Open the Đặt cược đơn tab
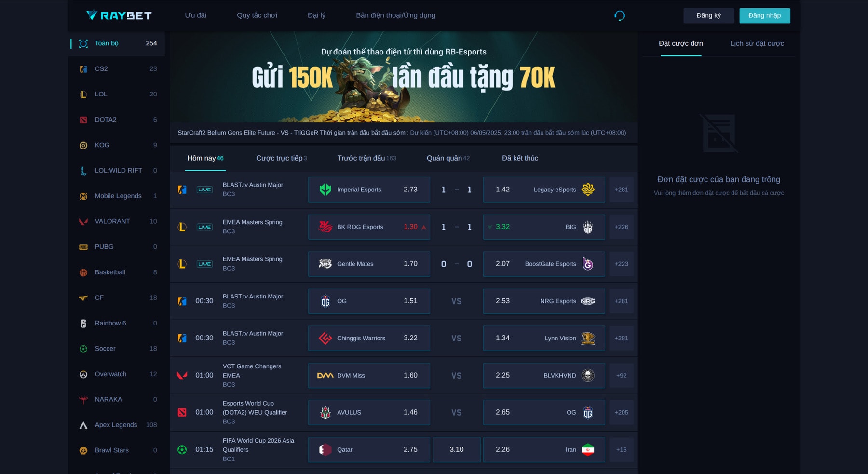868x474 pixels. click(681, 43)
